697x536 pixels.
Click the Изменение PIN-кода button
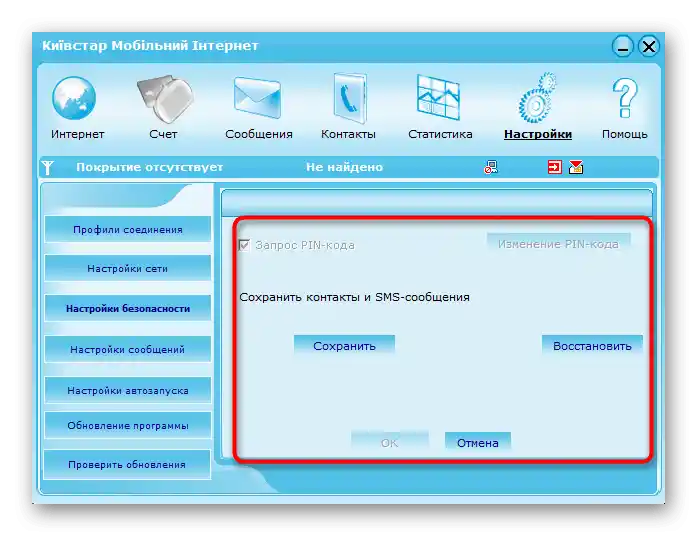558,244
